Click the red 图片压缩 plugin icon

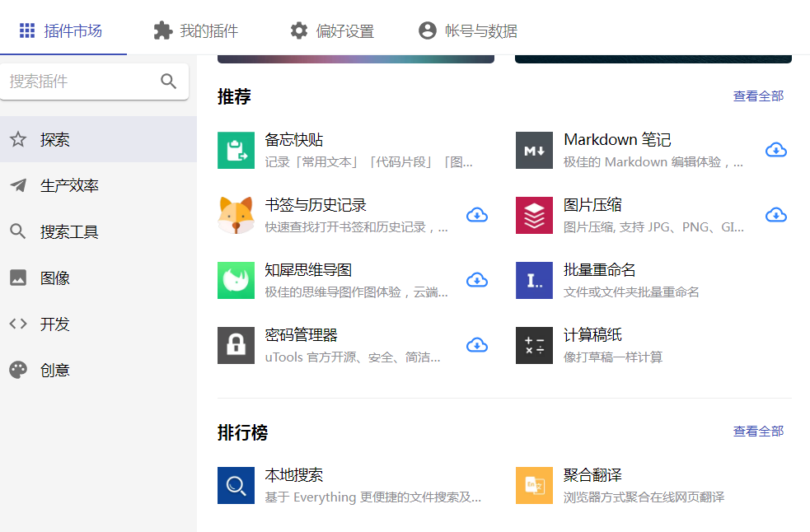[534, 216]
